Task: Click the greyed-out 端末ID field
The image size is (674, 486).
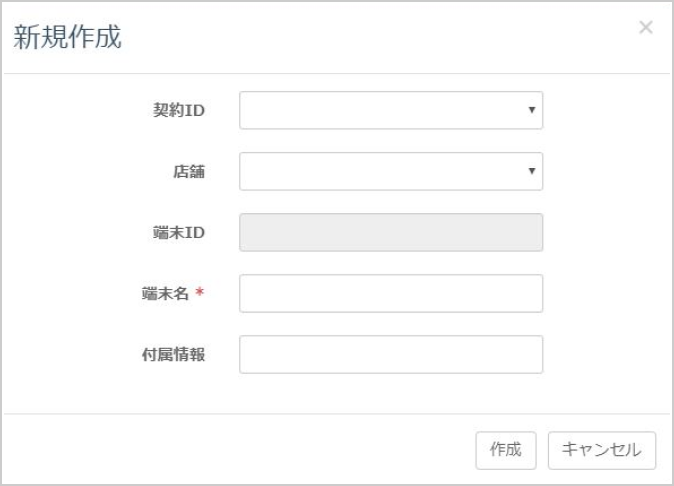Action: click(x=390, y=232)
